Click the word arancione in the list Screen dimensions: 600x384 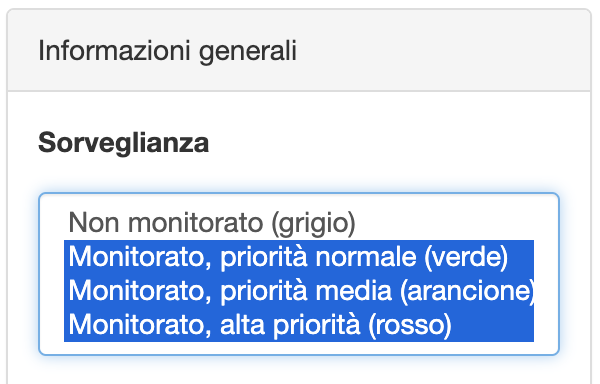(x=467, y=291)
